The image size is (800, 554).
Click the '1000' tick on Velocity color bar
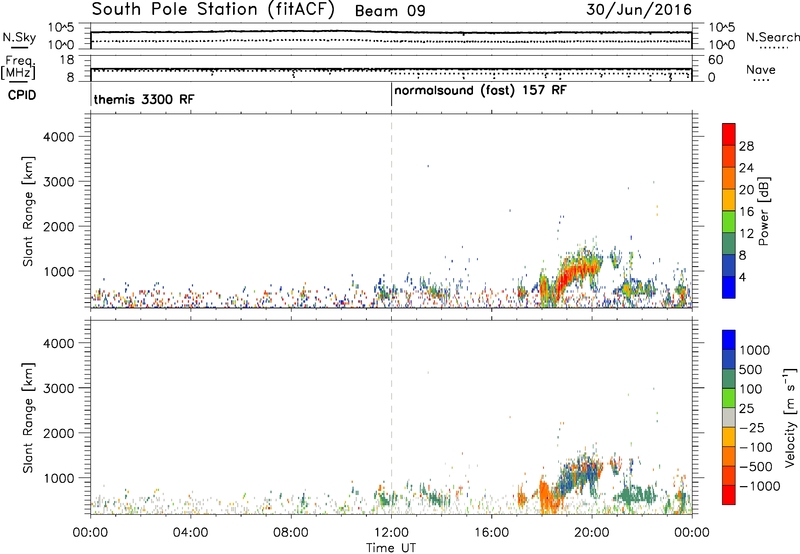[x=754, y=350]
